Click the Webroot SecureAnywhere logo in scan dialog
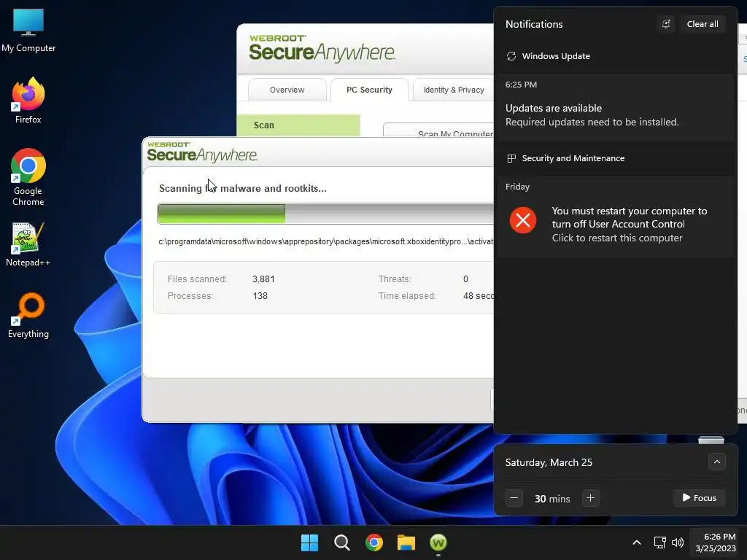The width and height of the screenshot is (747, 560). (202, 152)
